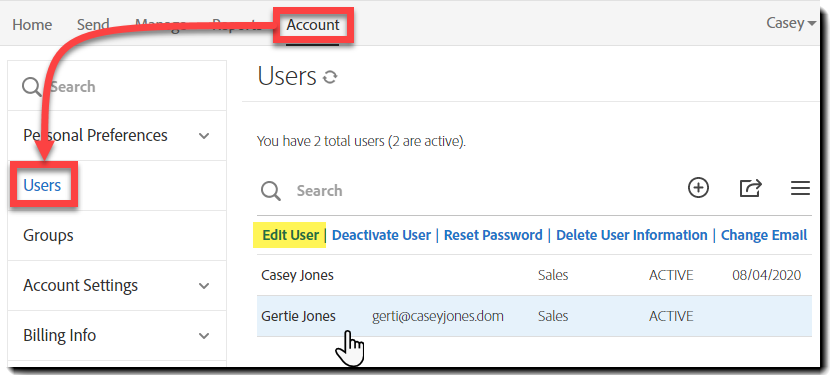Select the Casey Jones user row
The image size is (830, 375).
pyautogui.click(x=534, y=275)
